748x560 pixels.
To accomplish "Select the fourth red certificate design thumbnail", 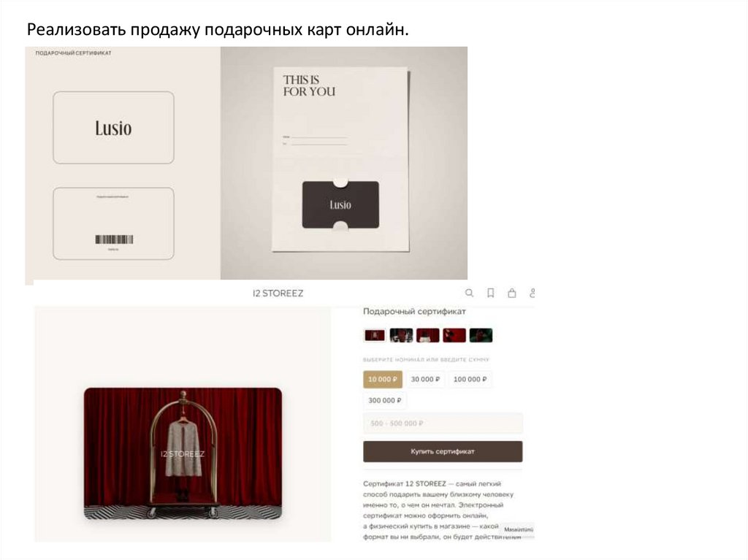I will point(454,335).
